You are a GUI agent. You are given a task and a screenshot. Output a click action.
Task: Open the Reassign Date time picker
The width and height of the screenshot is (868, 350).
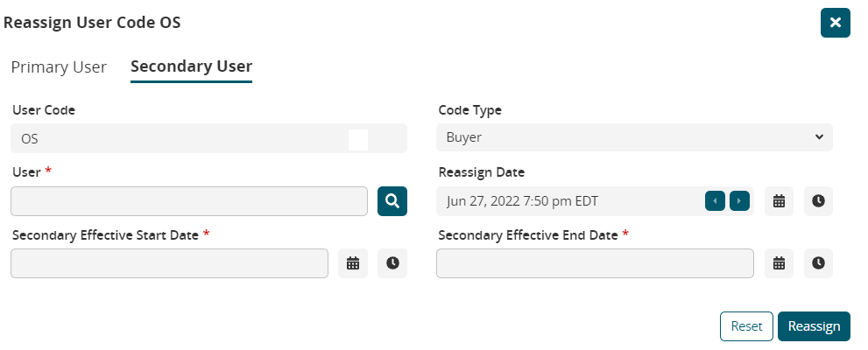[x=818, y=201]
